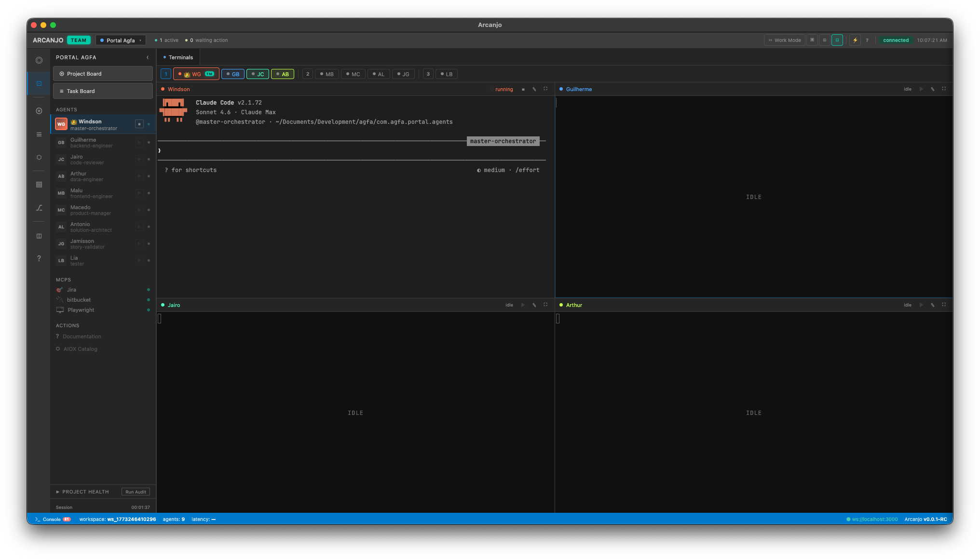Click the lightning bolt icon in top bar
Viewport: 980px width, 560px height.
coord(855,40)
